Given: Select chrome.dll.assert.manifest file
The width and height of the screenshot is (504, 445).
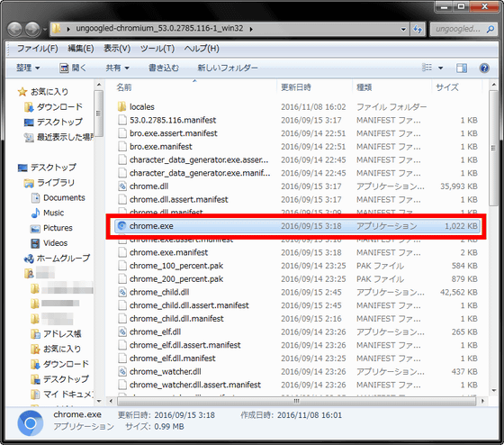Looking at the screenshot, I should [x=179, y=199].
